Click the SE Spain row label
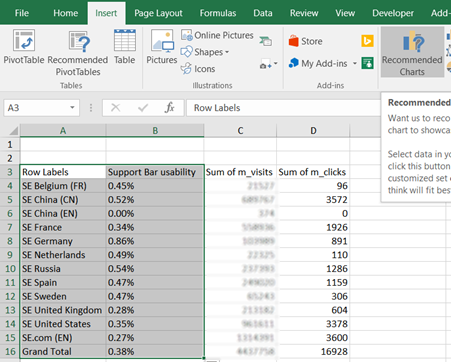 (x=63, y=282)
